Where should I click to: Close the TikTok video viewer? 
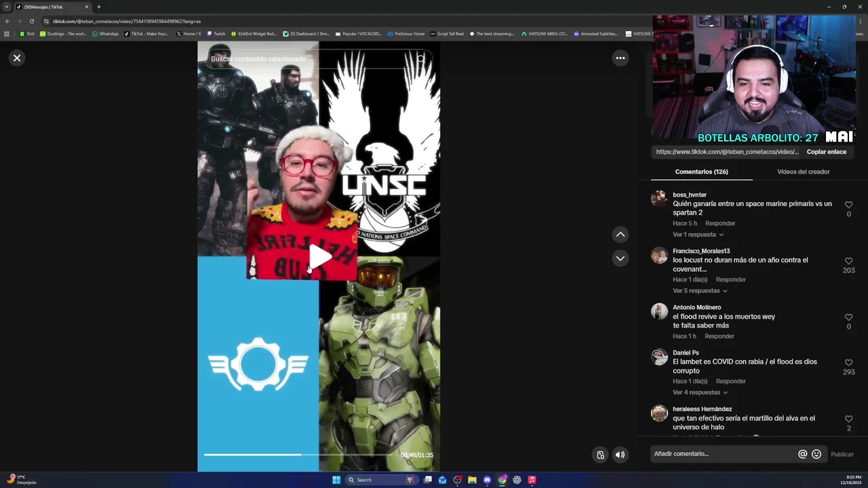tap(17, 58)
